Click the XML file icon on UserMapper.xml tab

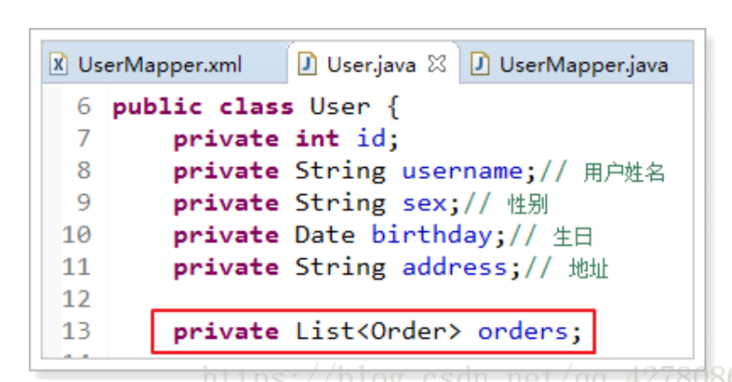click(x=58, y=64)
